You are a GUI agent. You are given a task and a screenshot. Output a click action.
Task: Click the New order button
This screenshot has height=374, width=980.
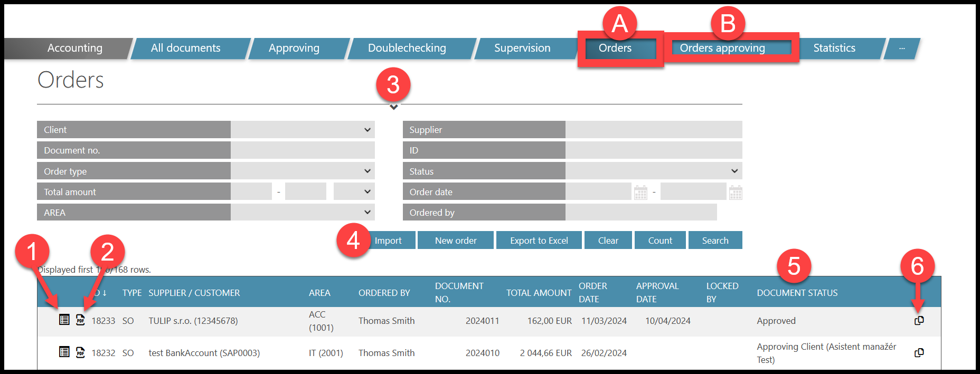pos(455,241)
